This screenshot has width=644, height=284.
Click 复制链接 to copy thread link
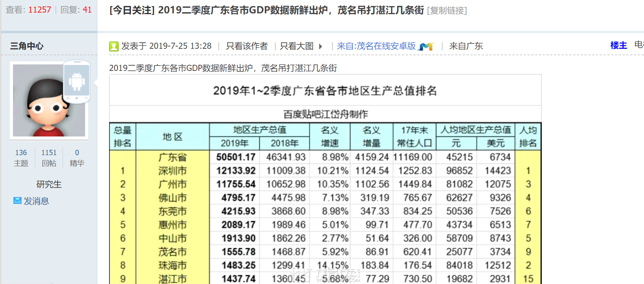[x=447, y=11]
